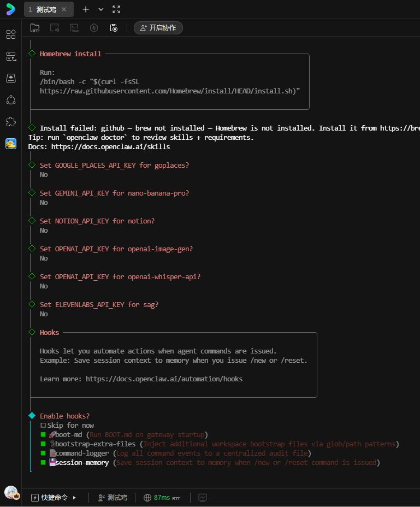Open the four-squares dashboard sidebar icon

click(11, 34)
